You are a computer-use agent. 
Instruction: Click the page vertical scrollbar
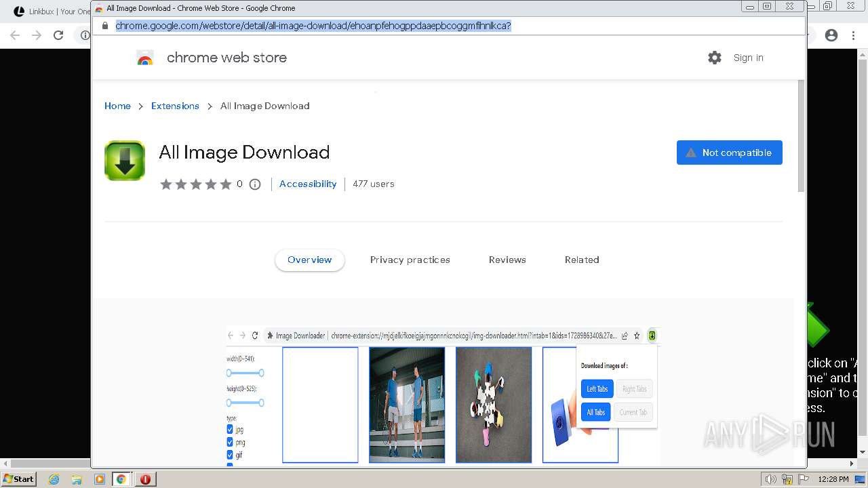tap(802, 136)
